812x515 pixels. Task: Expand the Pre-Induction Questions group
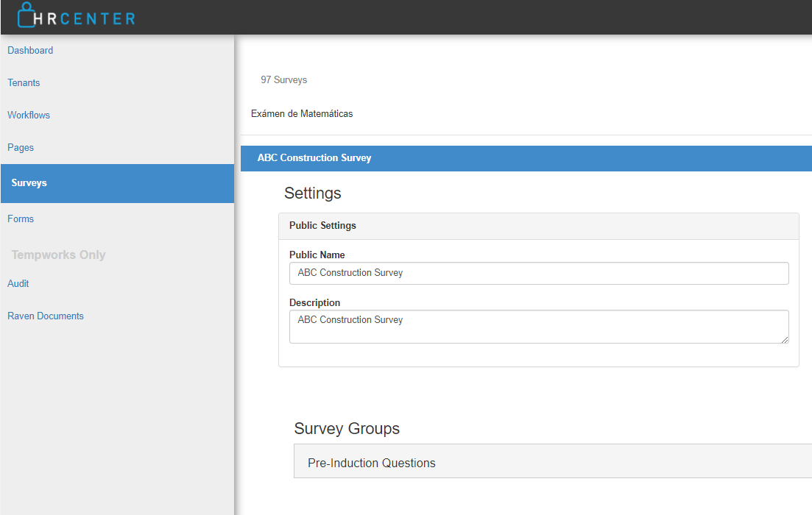(x=372, y=464)
